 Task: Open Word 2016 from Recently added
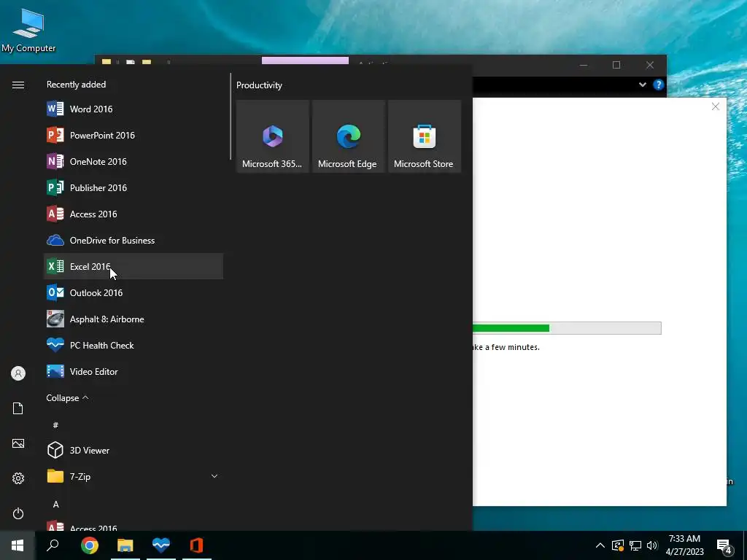point(133,109)
